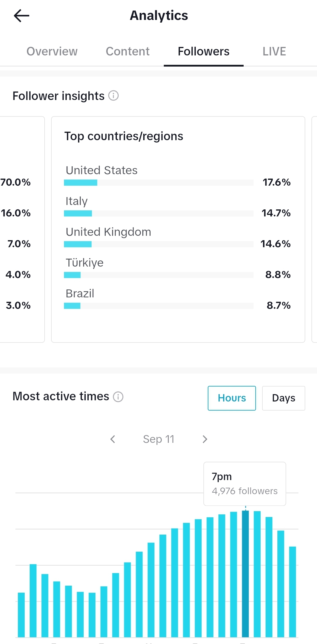This screenshot has width=317, height=644.
Task: Tap the back arrow icon
Action: [x=21, y=16]
